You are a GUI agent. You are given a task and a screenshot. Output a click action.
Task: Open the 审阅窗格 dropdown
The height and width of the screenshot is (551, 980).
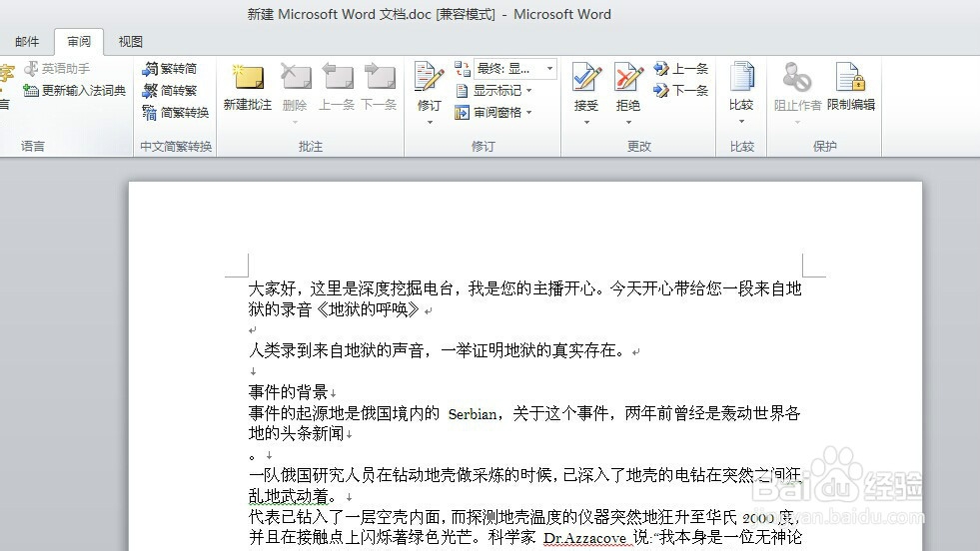click(493, 113)
